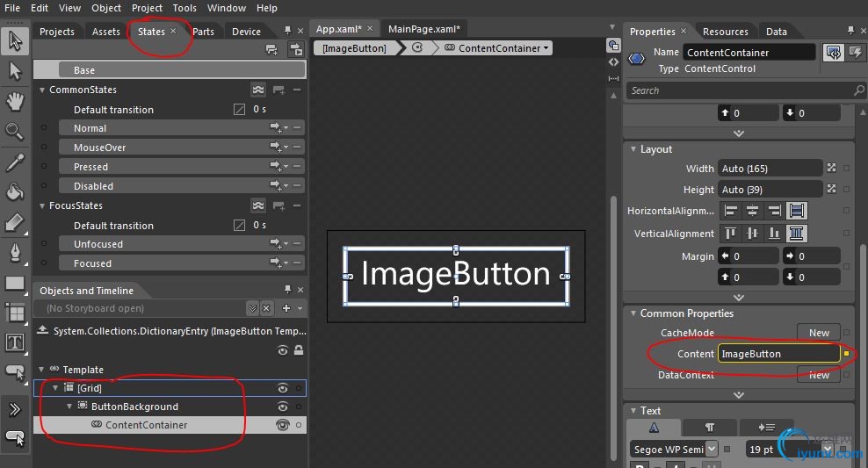This screenshot has width=868, height=468.
Task: Select the Selection arrow tool
Action: 15,41
